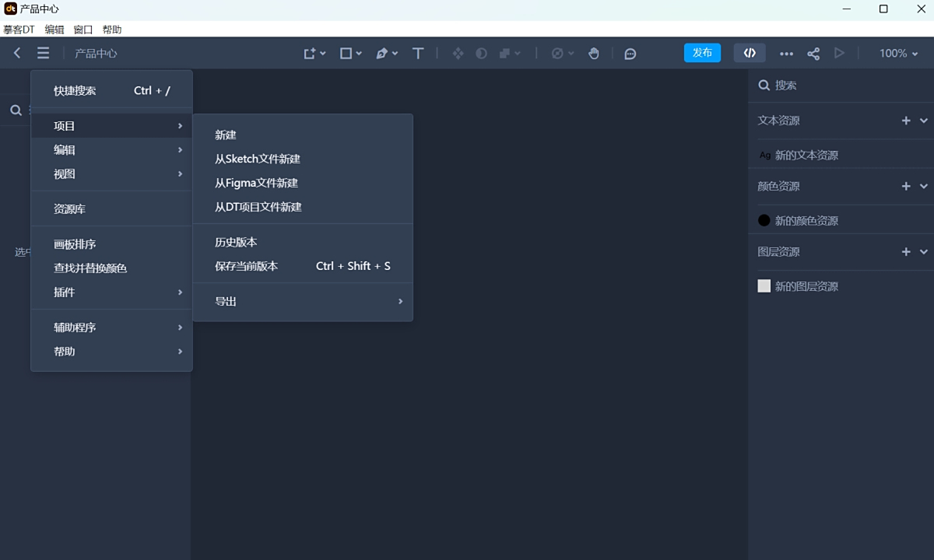
Task: Click the 搜索 field in right panel
Action: [841, 86]
